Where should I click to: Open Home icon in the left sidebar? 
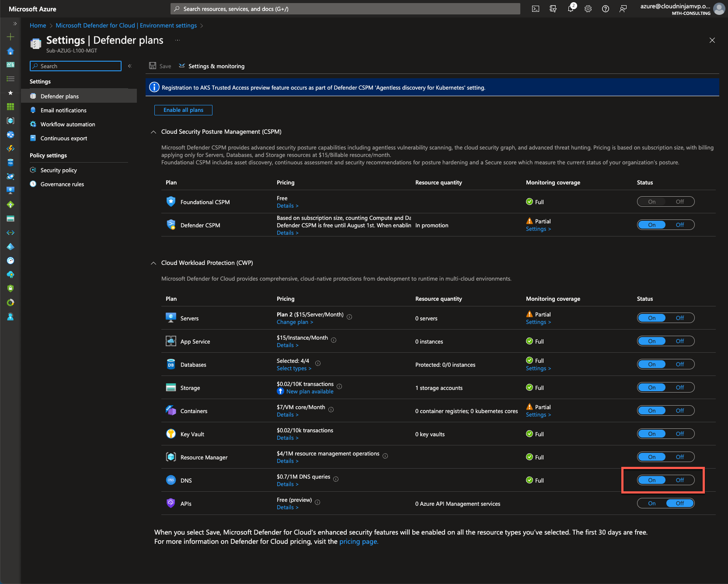click(x=10, y=51)
